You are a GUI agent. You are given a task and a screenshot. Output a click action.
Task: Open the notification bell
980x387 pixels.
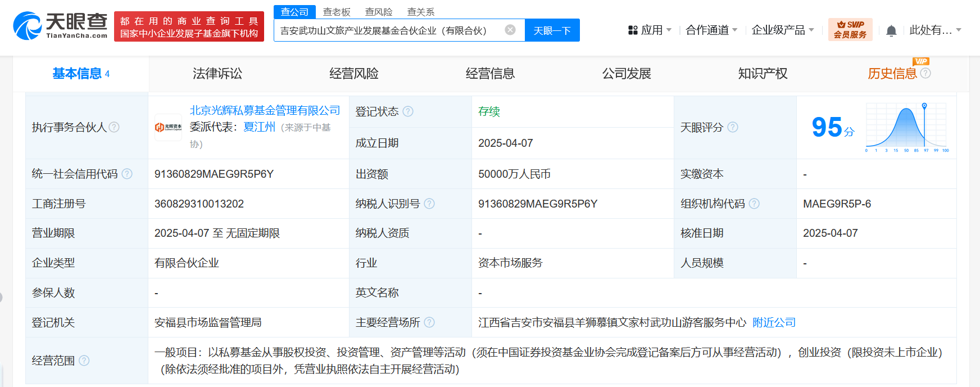click(x=891, y=30)
